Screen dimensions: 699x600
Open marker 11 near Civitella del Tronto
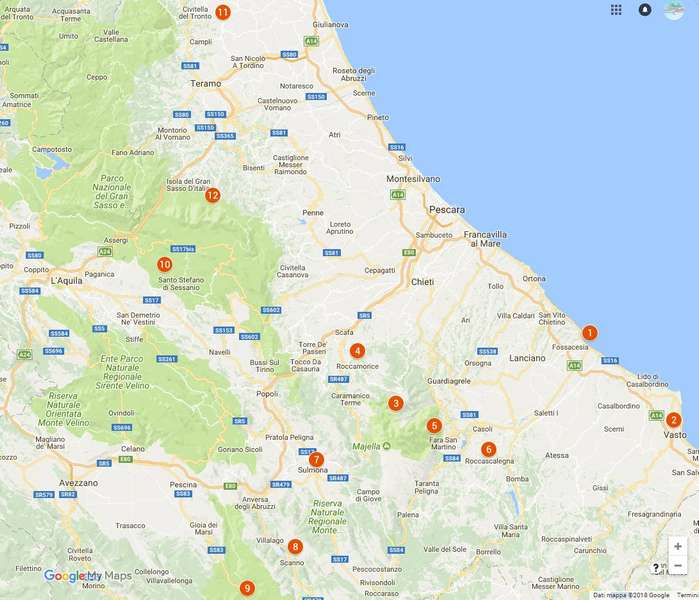pos(222,12)
